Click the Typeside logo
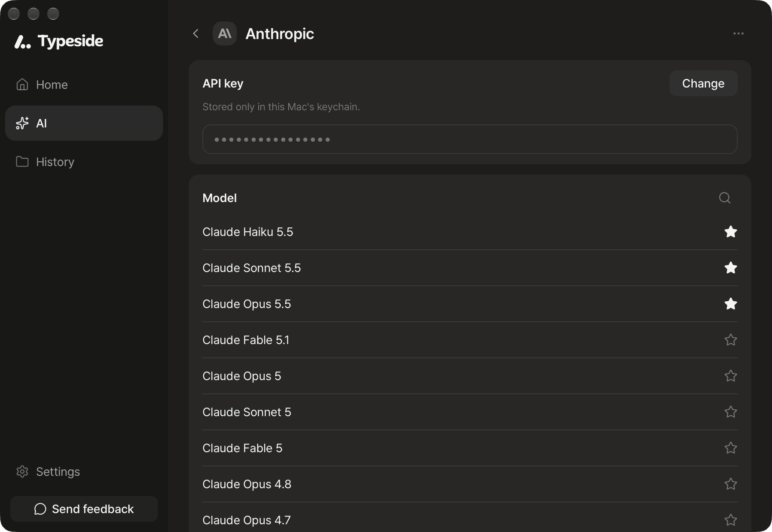 pyautogui.click(x=59, y=41)
